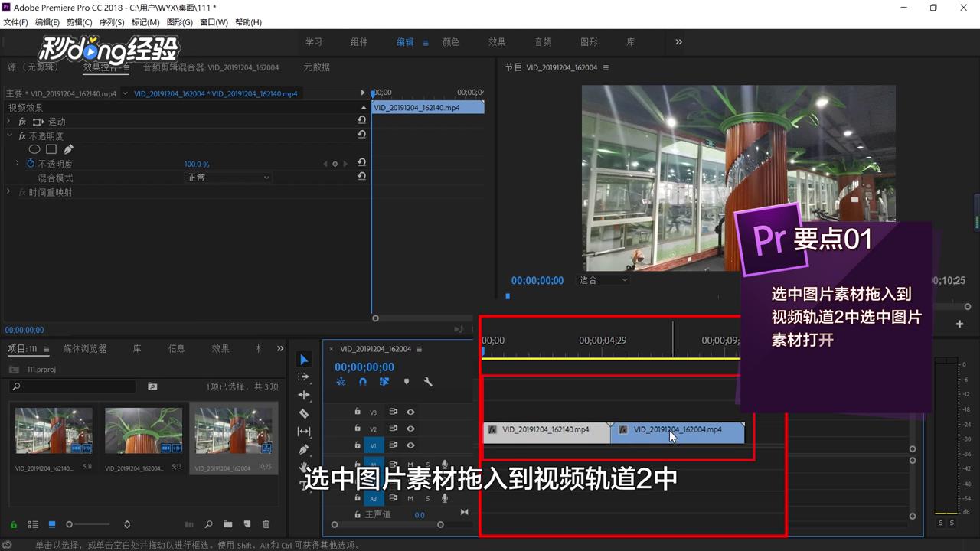This screenshot has width=980, height=551.
Task: Click the rectangle mask tool under opacity
Action: coord(51,149)
